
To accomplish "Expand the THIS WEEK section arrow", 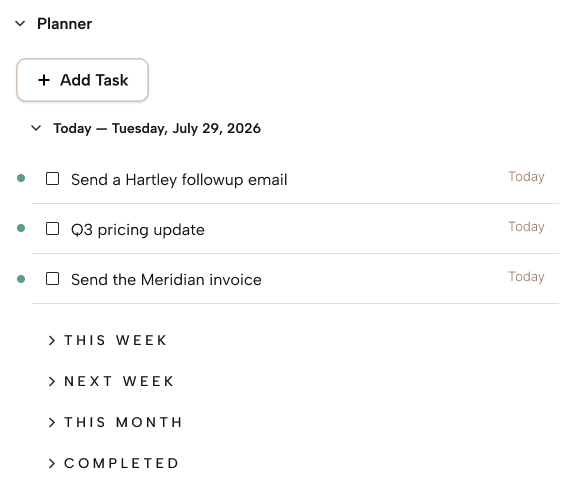I will click(x=52, y=340).
